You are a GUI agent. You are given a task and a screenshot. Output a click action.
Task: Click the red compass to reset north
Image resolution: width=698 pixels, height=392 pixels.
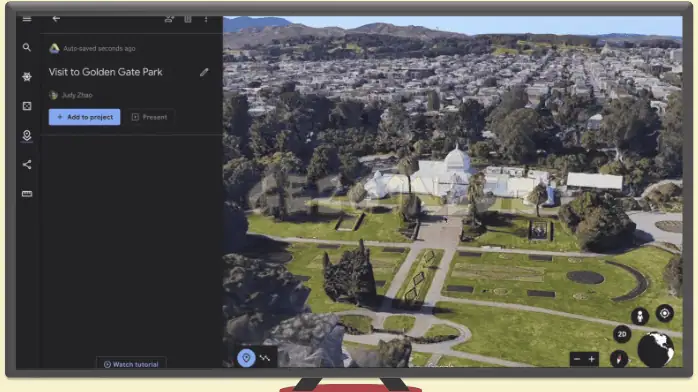pyautogui.click(x=619, y=359)
